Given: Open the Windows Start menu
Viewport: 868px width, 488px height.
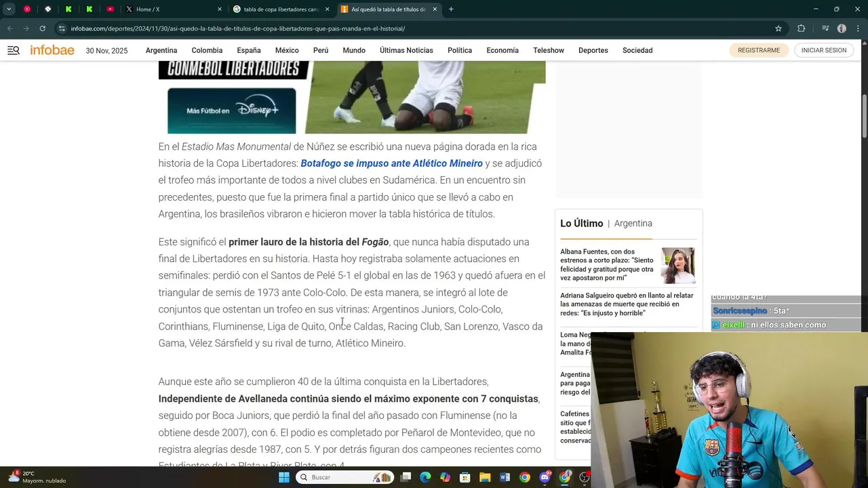Looking at the screenshot, I should click(x=284, y=477).
